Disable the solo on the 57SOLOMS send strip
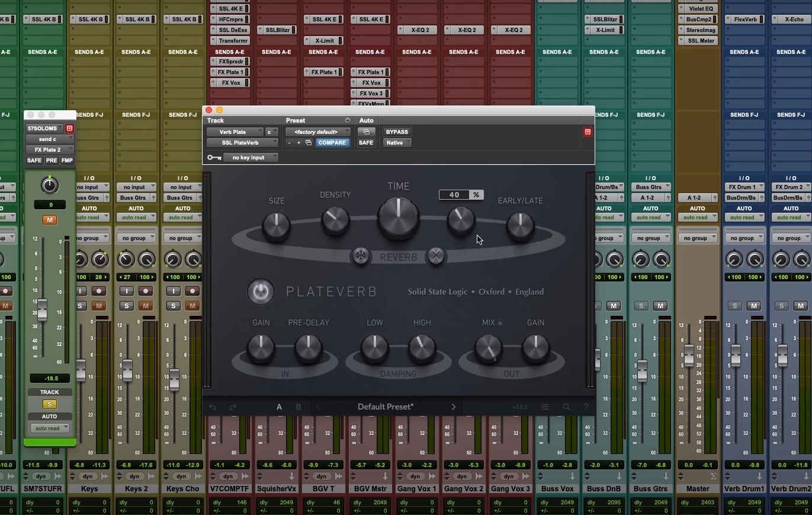 pos(50,403)
